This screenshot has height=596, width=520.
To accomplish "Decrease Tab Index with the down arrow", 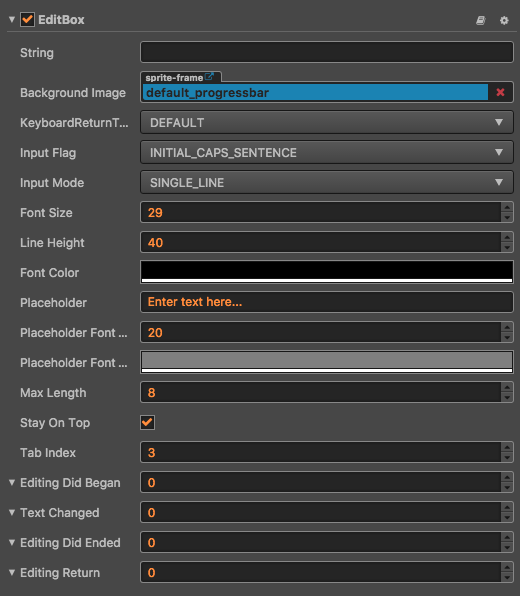I will click(x=507, y=458).
